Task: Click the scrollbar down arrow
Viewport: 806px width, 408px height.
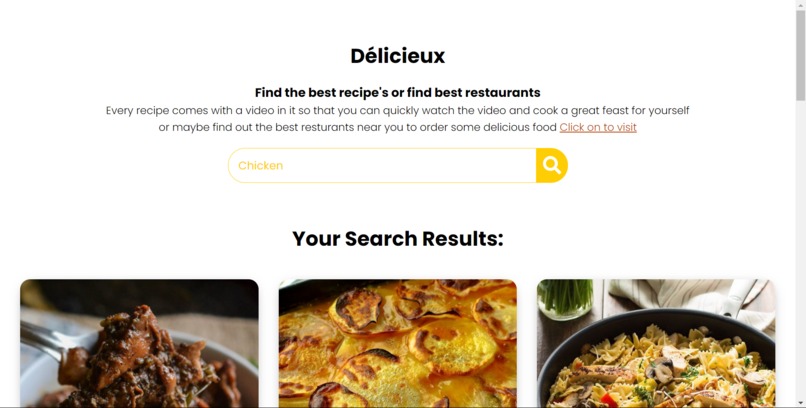Action: pos(801,403)
